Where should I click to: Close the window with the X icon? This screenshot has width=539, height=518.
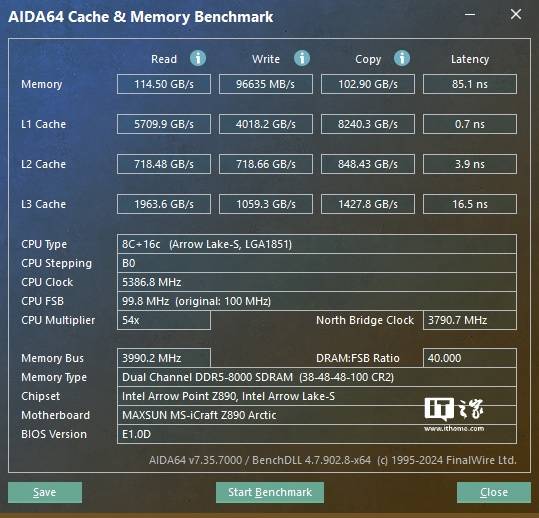(516, 14)
